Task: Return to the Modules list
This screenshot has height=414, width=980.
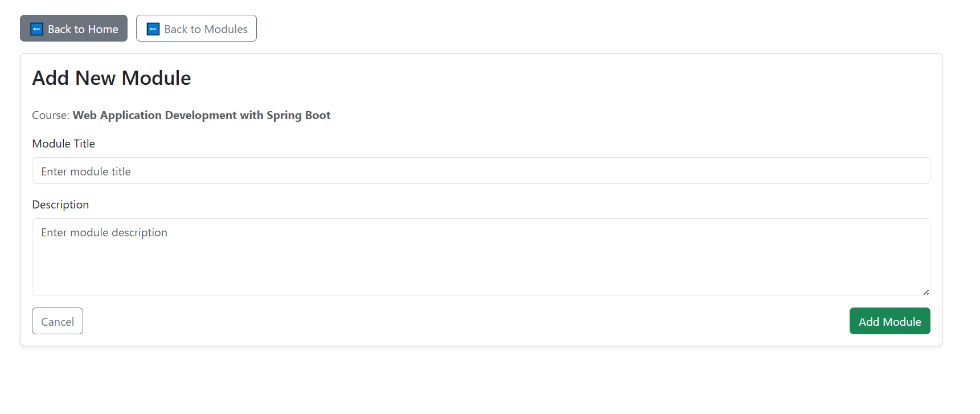Action: (x=196, y=28)
